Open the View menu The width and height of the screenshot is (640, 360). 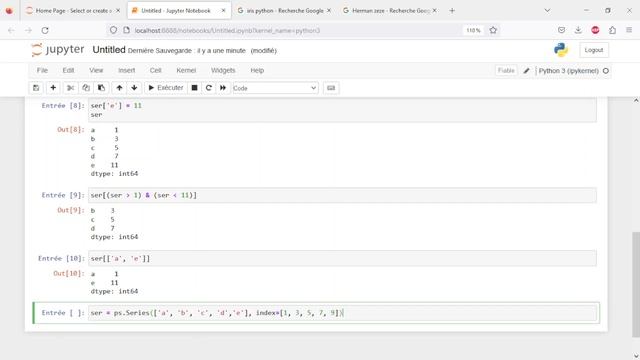click(x=96, y=70)
